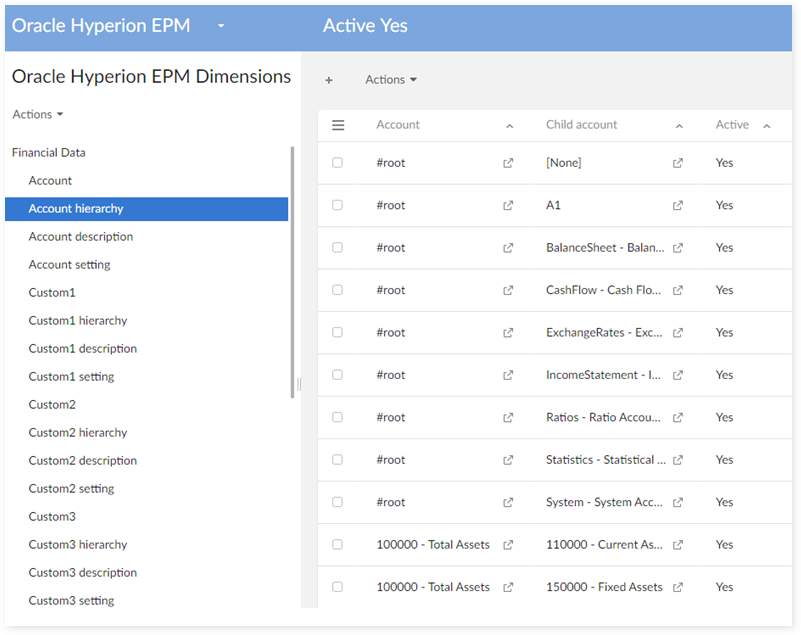Click the left panel vertical scrollbar
The image size is (801, 635).
pos(292,272)
